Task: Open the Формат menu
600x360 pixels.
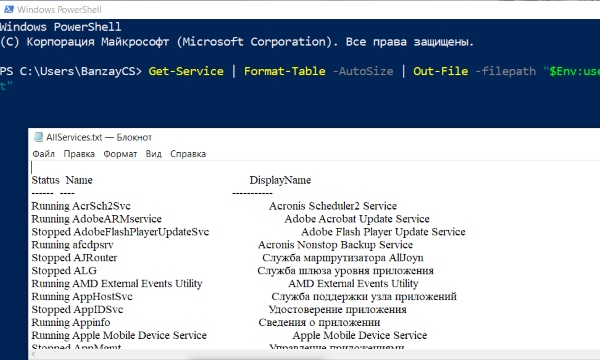Action: pos(120,154)
